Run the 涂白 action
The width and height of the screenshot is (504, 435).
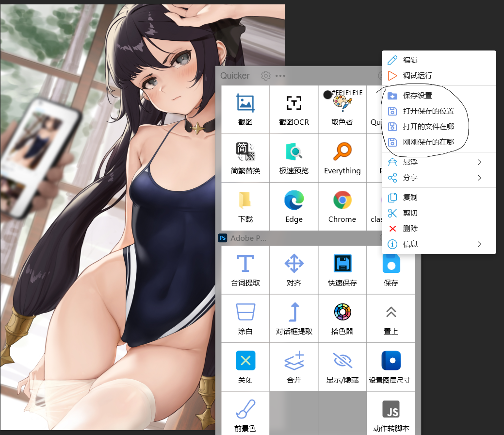245,318
